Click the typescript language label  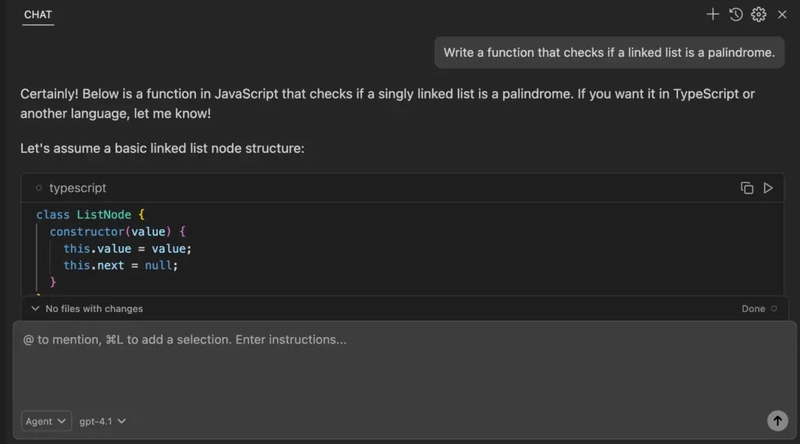(x=78, y=188)
